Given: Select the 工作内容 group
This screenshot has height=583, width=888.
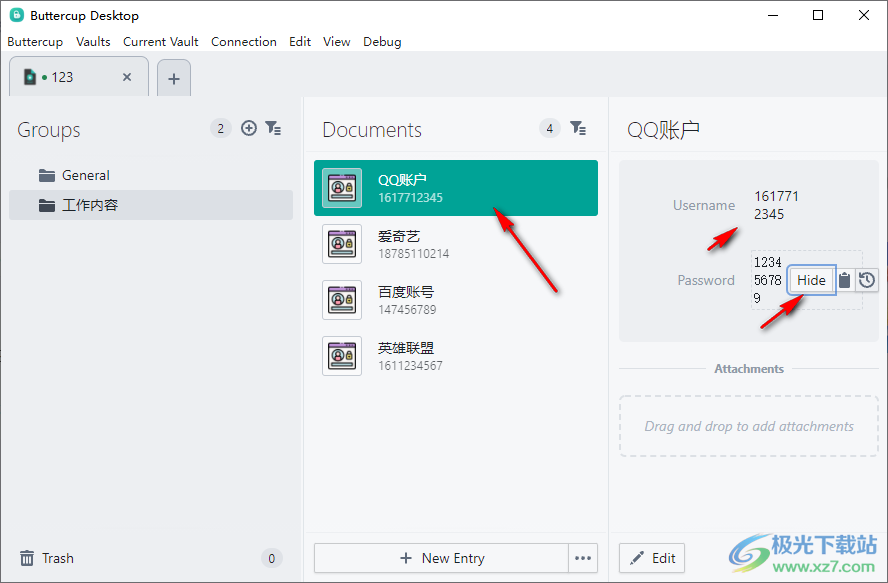Looking at the screenshot, I should (151, 205).
